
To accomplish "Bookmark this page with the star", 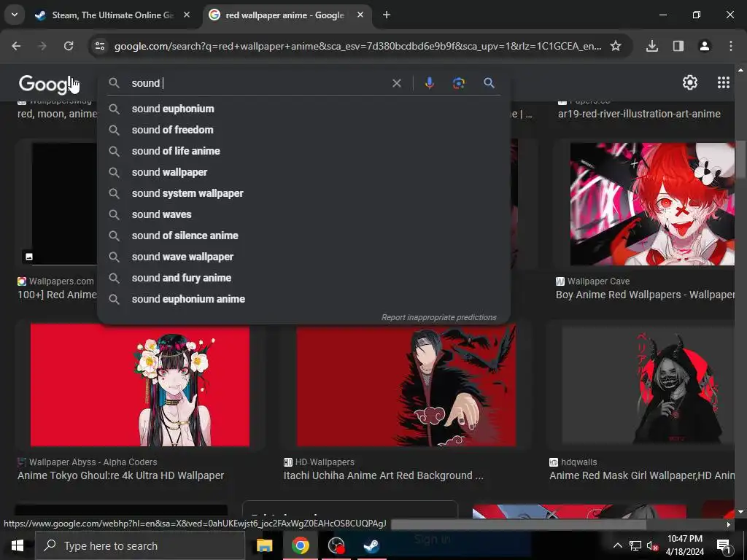I will pyautogui.click(x=616, y=46).
